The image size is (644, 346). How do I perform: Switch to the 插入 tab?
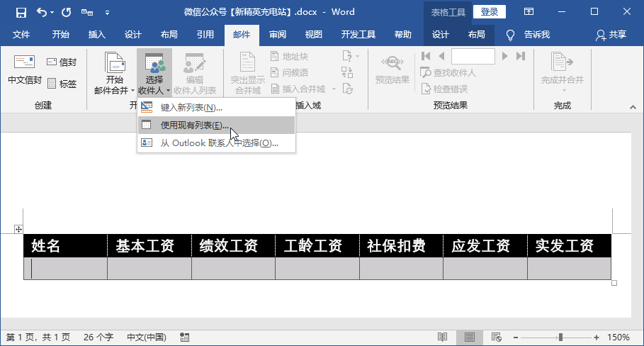pyautogui.click(x=96, y=35)
